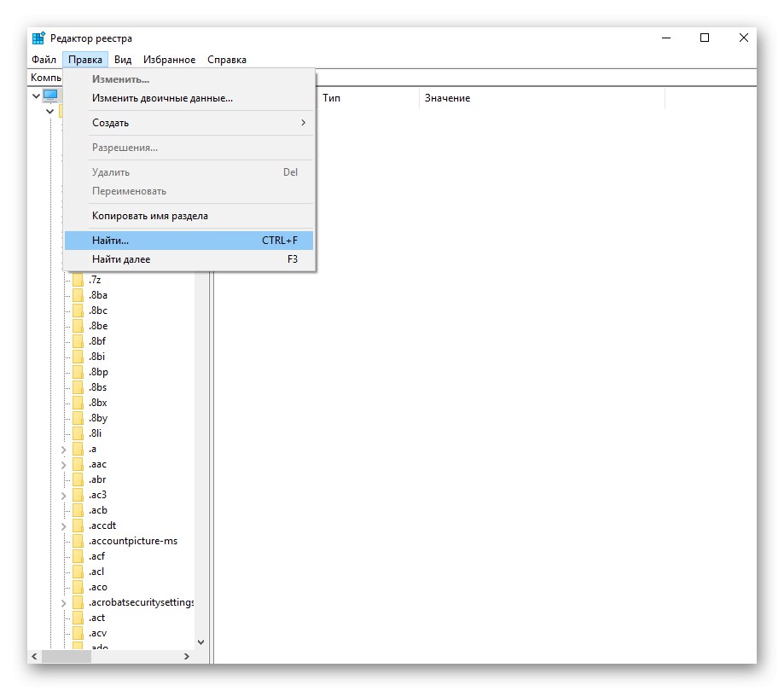Open the Справка menu

coord(227,60)
